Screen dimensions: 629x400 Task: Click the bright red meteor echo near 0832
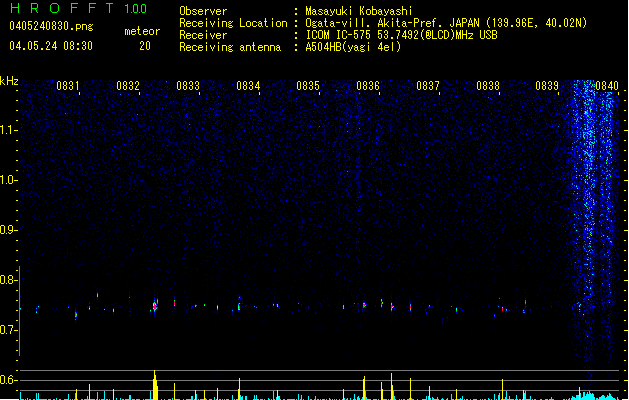pos(155,306)
